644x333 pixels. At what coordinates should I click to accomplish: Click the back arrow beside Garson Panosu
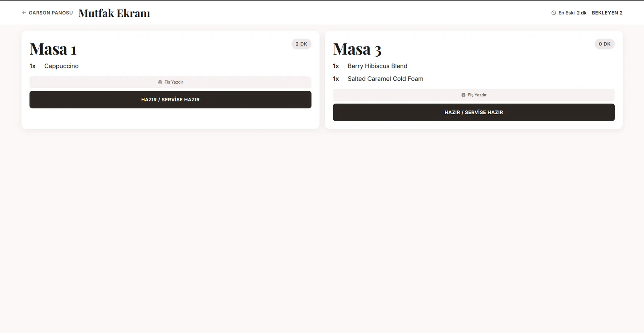coord(24,13)
